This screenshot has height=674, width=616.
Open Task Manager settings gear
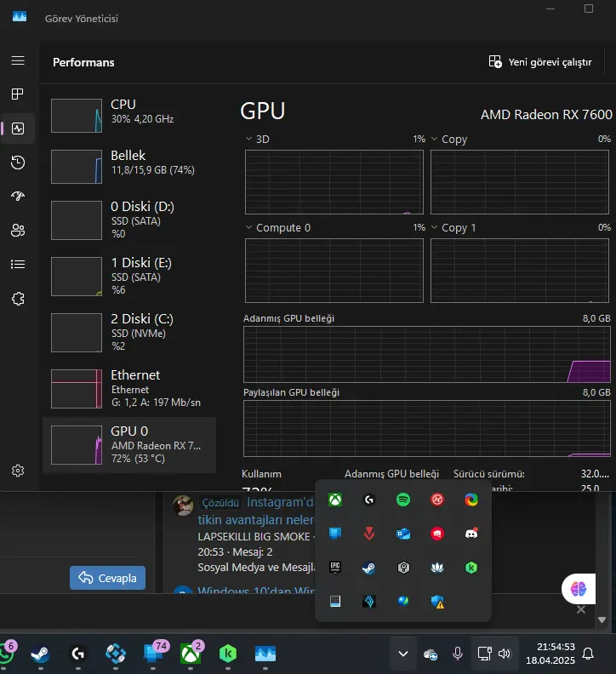coord(18,471)
